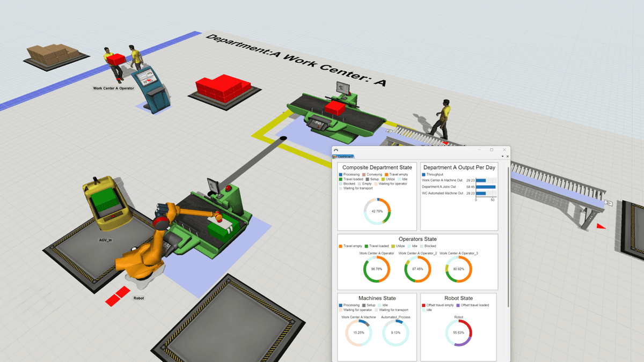Click the Travel loaded legend swatch in Operators State
Viewport: 644px width, 362px height.
tap(367, 246)
